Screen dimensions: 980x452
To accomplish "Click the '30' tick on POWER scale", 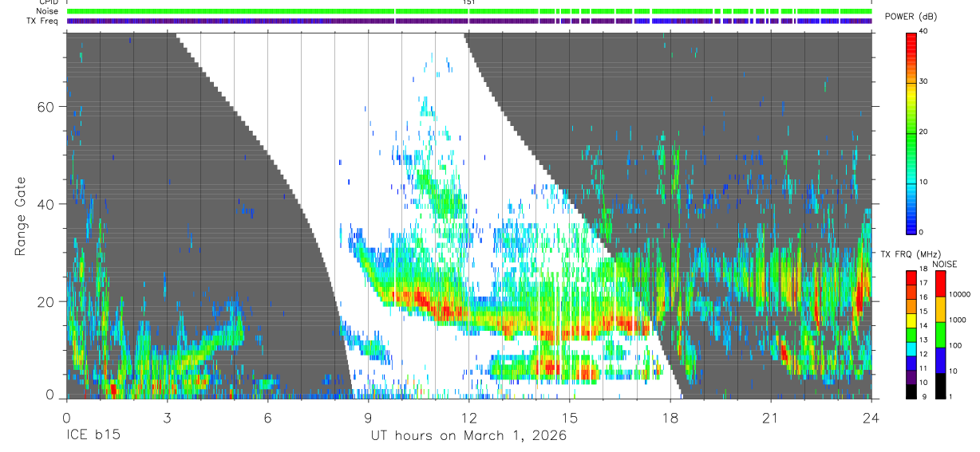I will pos(925,82).
